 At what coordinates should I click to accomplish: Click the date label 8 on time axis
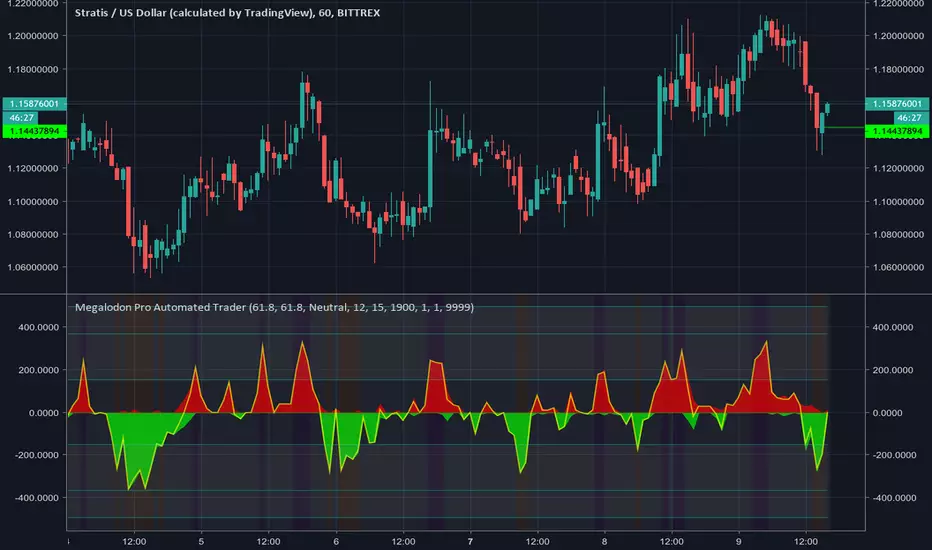pos(604,542)
